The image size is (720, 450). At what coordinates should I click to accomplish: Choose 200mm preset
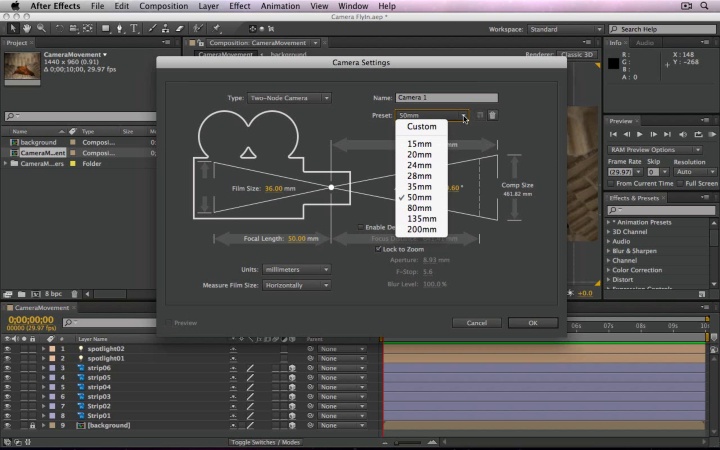(422, 229)
